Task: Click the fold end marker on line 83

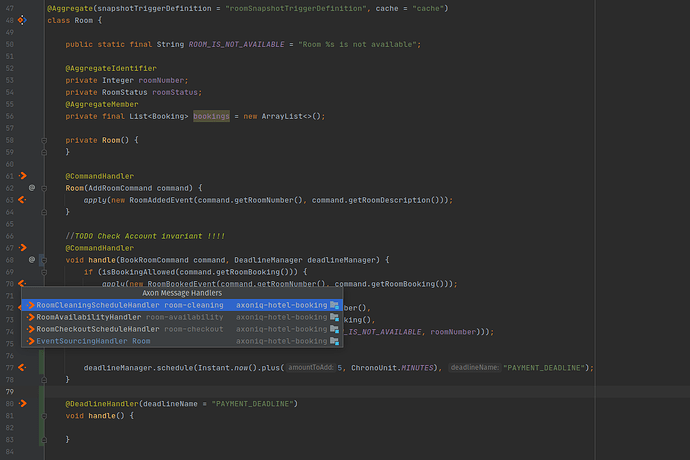Action: coord(44,439)
